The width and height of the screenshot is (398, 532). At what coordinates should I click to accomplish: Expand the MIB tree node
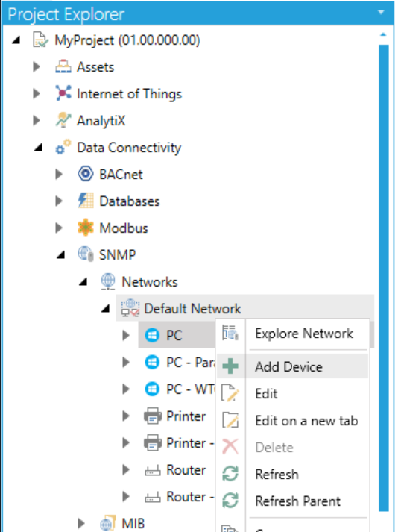click(81, 523)
